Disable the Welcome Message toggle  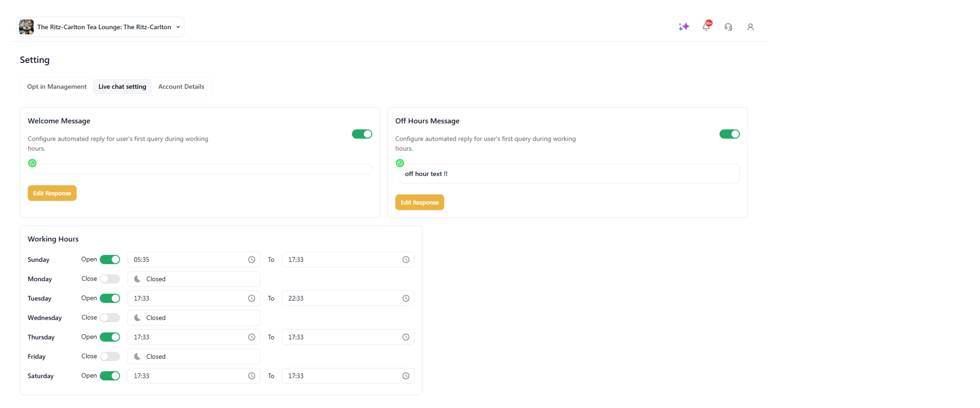[362, 134]
